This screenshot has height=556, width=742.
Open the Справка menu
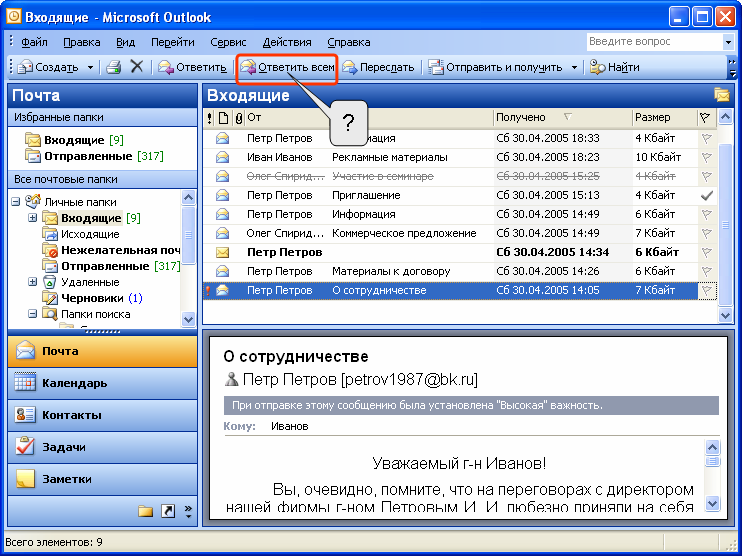tap(349, 42)
